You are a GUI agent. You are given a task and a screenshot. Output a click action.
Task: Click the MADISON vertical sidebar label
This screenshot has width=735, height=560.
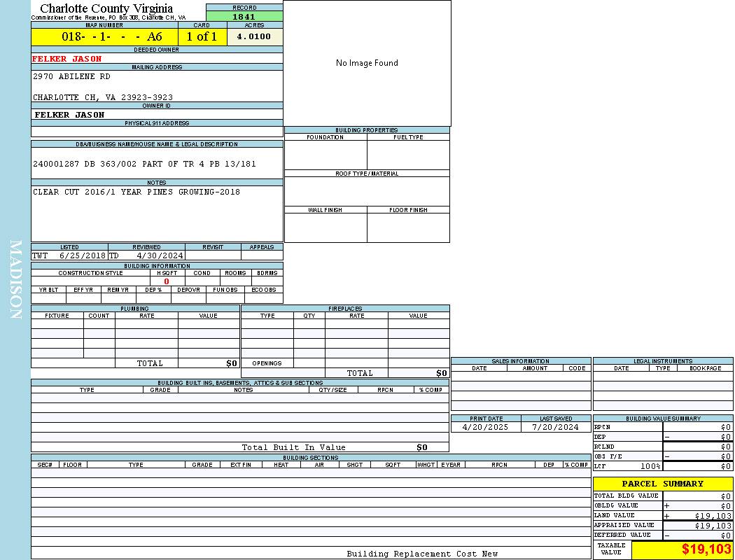[15, 280]
